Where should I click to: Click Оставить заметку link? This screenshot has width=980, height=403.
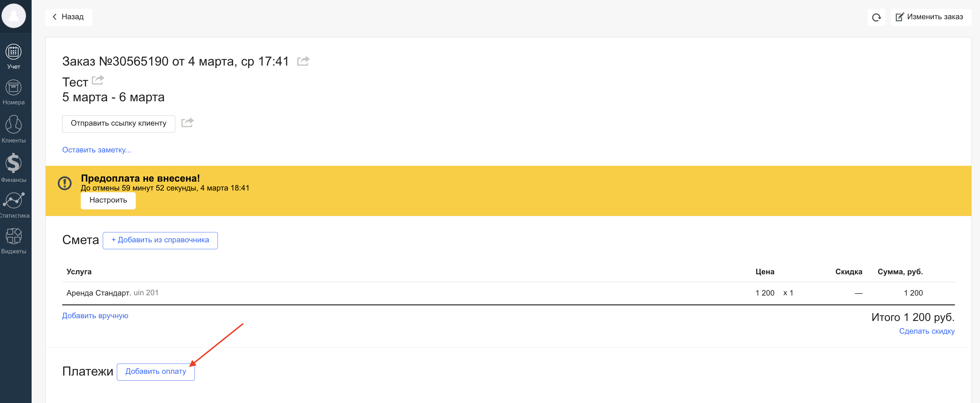97,150
